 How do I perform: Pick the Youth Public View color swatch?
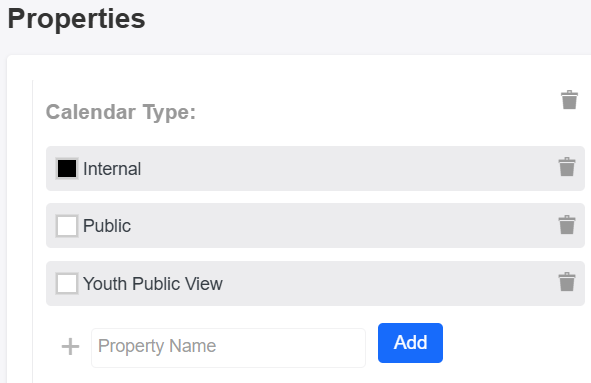pyautogui.click(x=67, y=283)
